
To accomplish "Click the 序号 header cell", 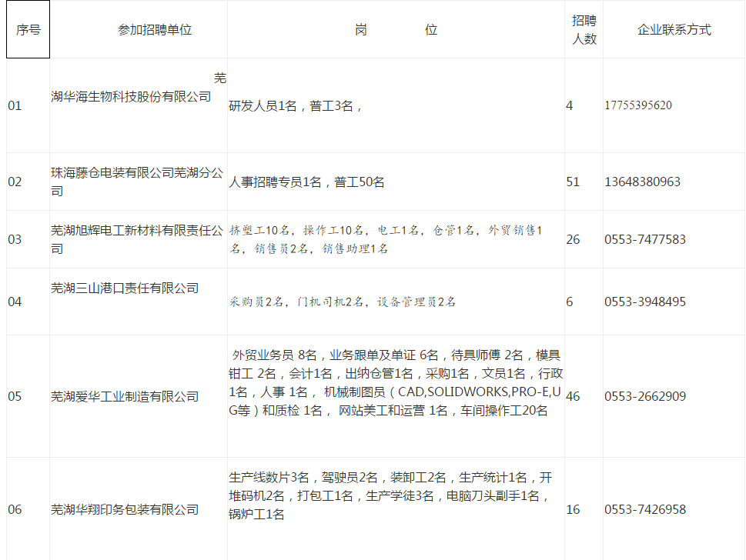I will pyautogui.click(x=28, y=29).
